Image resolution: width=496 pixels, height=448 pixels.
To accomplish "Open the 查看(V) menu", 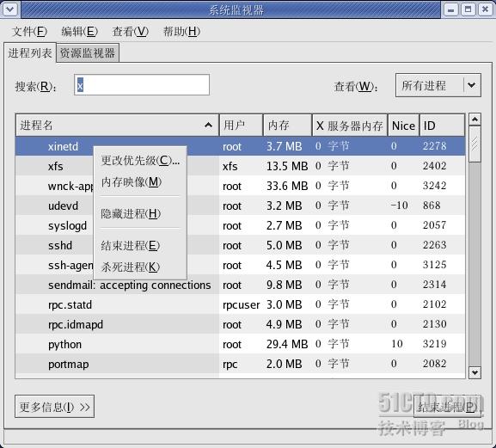I will pos(130,31).
